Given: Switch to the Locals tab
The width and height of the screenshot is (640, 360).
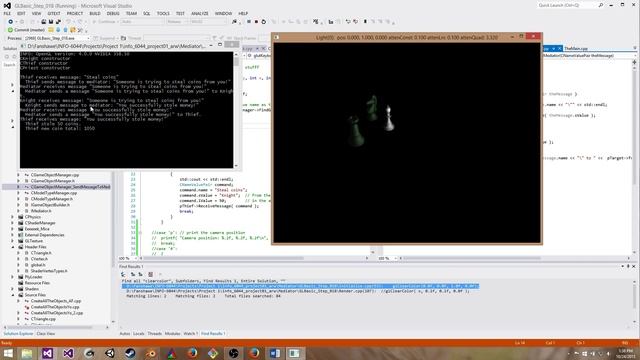Looking at the screenshot, I should pos(138,333).
